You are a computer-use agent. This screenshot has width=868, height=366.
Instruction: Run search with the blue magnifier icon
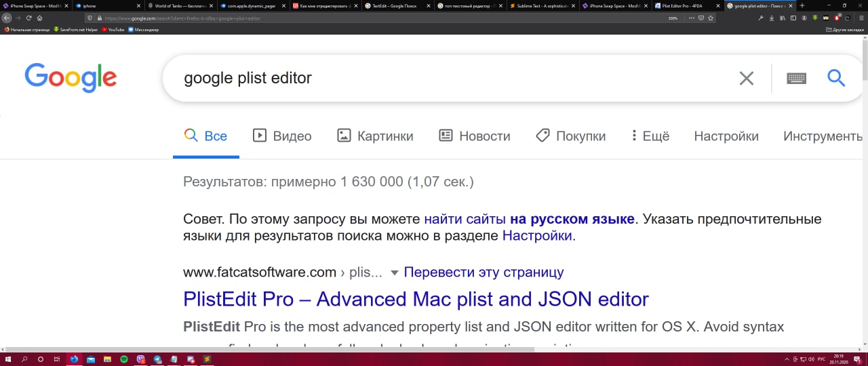[x=836, y=78]
